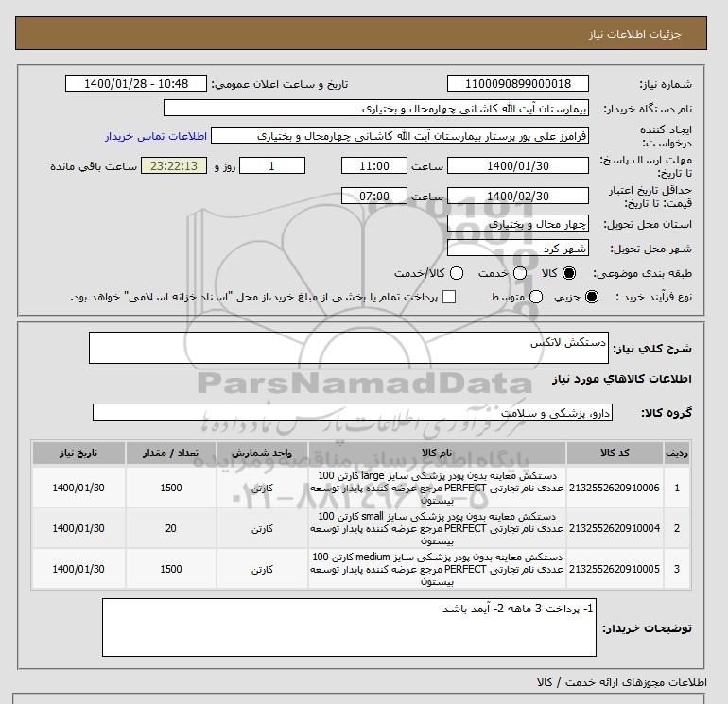Screen dimensions: 728x704
Task: Click need date 1400/01/30 in row 3
Action: point(78,569)
